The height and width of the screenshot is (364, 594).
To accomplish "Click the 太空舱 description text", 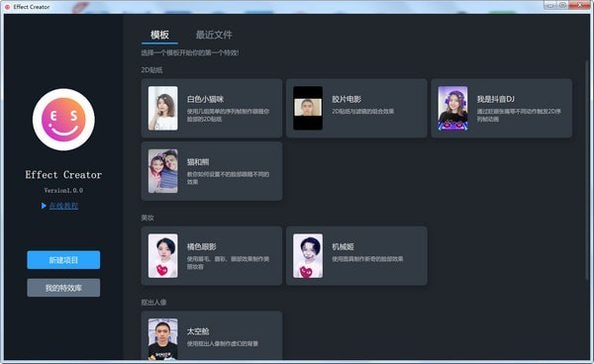I will tap(223, 343).
